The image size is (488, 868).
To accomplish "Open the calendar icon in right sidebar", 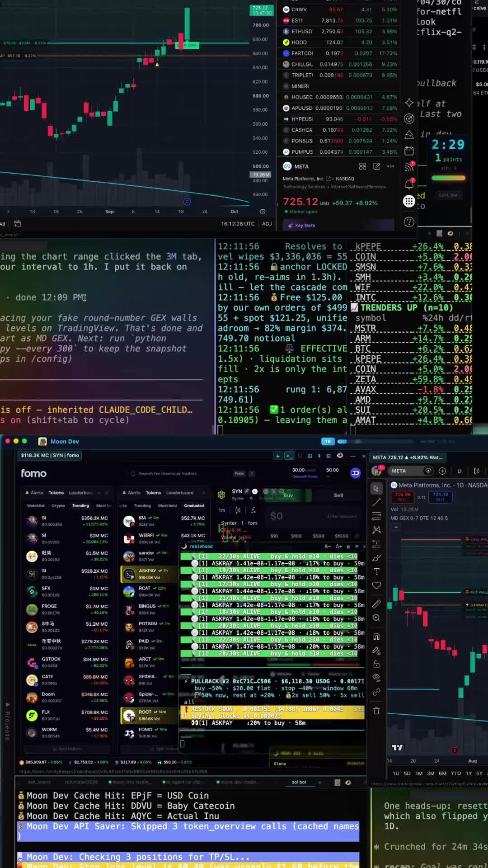I will (x=409, y=151).
